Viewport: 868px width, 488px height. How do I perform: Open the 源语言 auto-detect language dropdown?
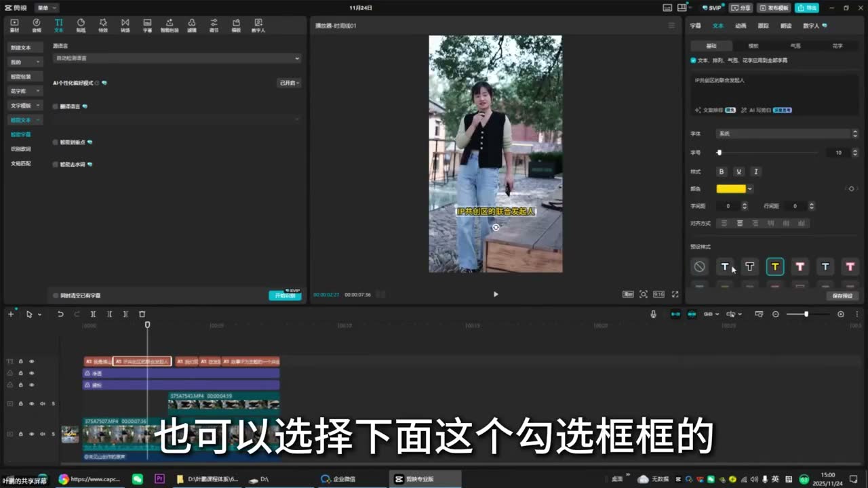click(176, 58)
